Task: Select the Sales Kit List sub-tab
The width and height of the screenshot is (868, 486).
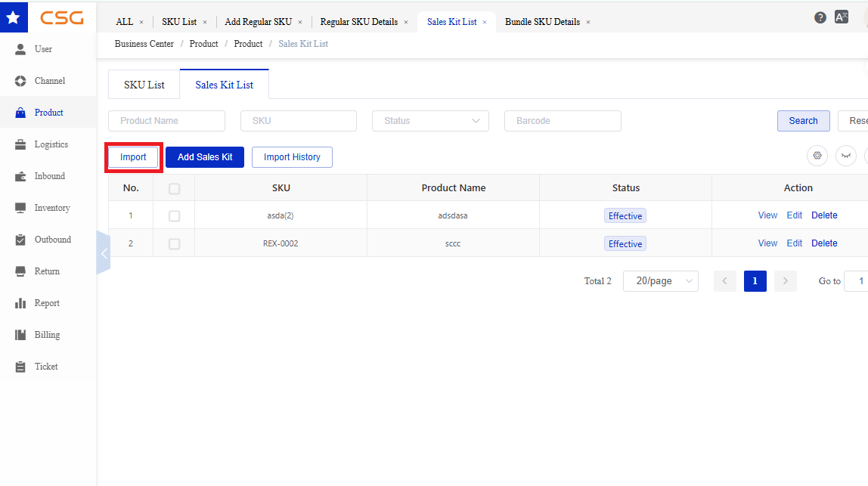Action: (x=225, y=85)
